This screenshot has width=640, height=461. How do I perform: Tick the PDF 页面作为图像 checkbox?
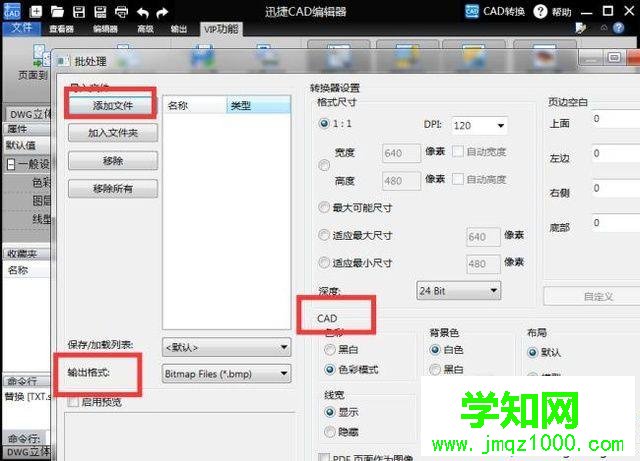(324, 457)
